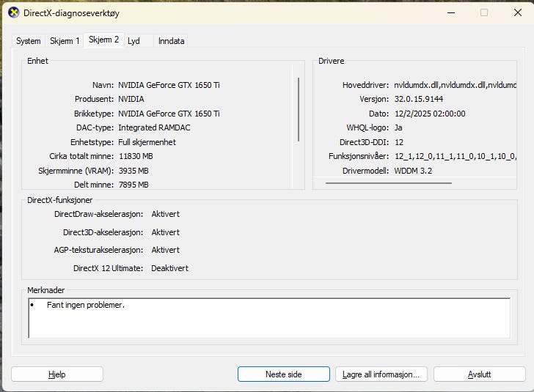This screenshot has height=392, width=534.
Task: Click the DirectX 12 Ultimate label
Action: (x=109, y=268)
